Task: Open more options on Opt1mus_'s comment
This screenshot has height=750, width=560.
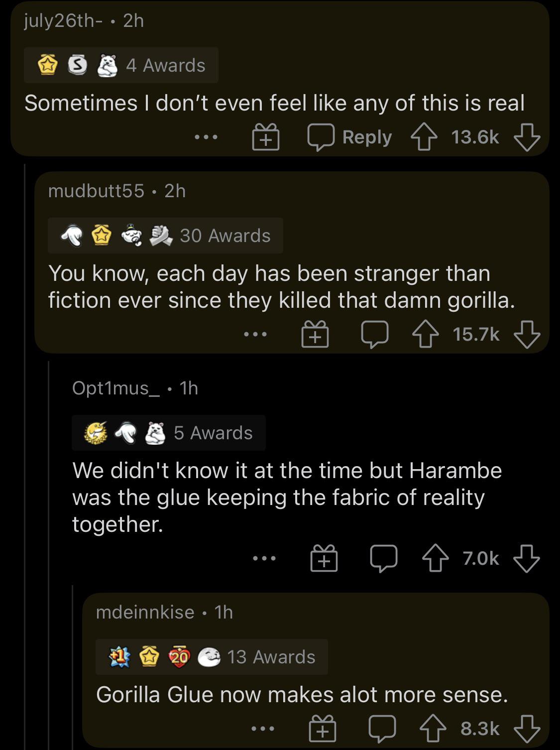Action: coord(265,558)
